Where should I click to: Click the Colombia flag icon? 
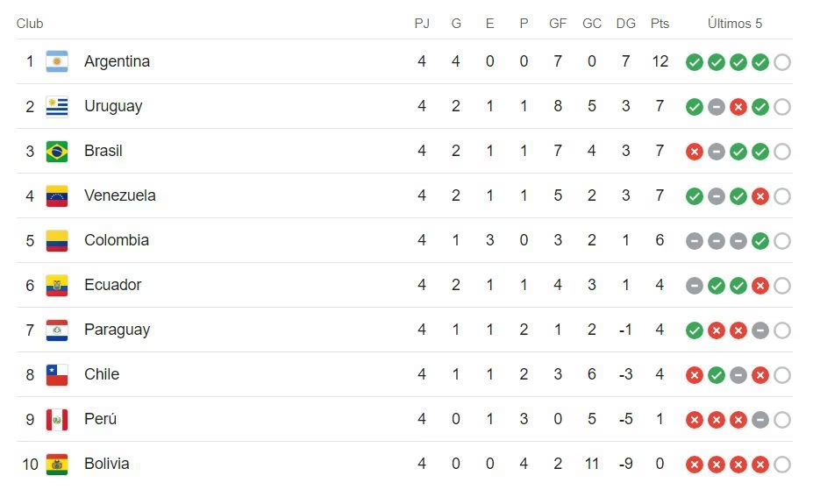pos(57,240)
